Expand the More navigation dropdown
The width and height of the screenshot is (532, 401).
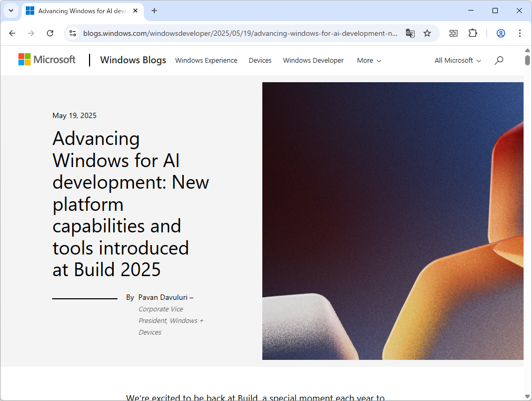[x=369, y=60]
